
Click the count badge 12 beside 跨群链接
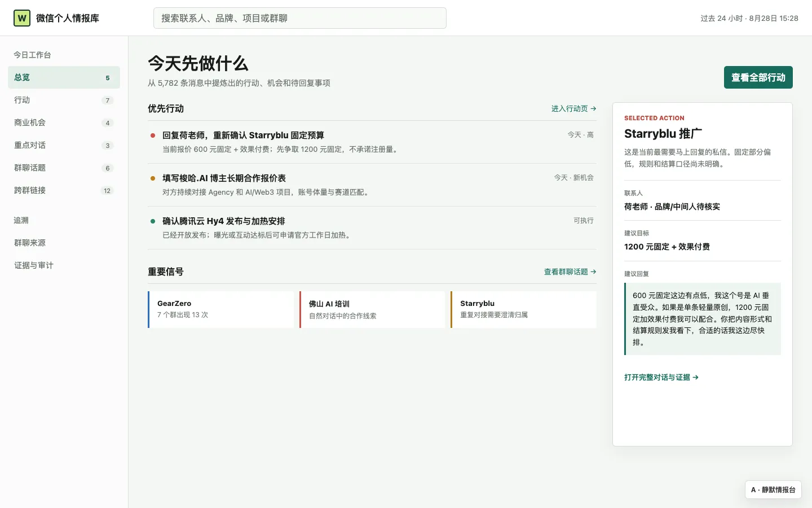[x=107, y=191]
